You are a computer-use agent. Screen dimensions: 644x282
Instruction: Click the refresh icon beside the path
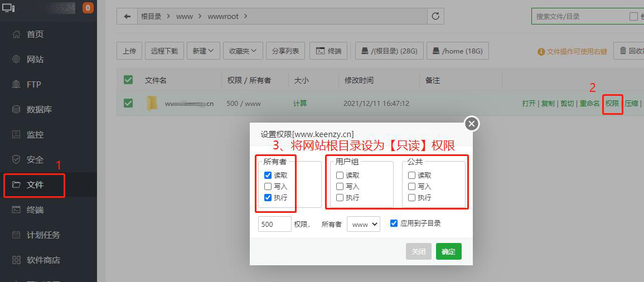(x=435, y=17)
